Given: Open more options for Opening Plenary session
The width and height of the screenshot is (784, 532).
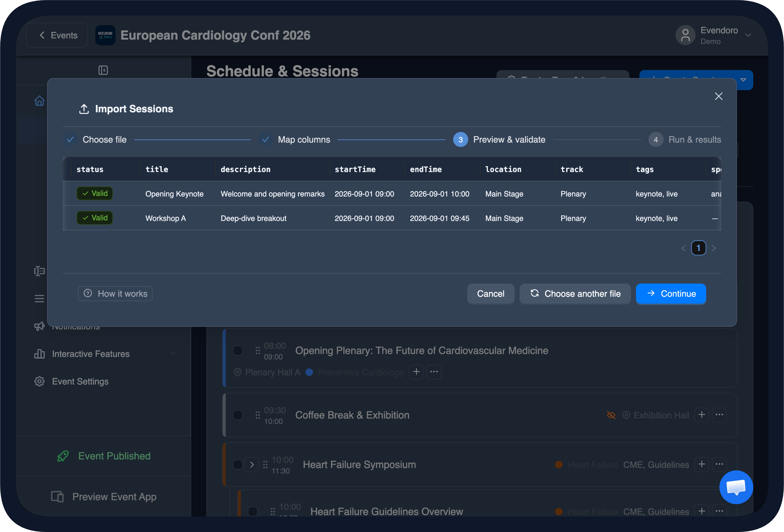Looking at the screenshot, I should [434, 372].
